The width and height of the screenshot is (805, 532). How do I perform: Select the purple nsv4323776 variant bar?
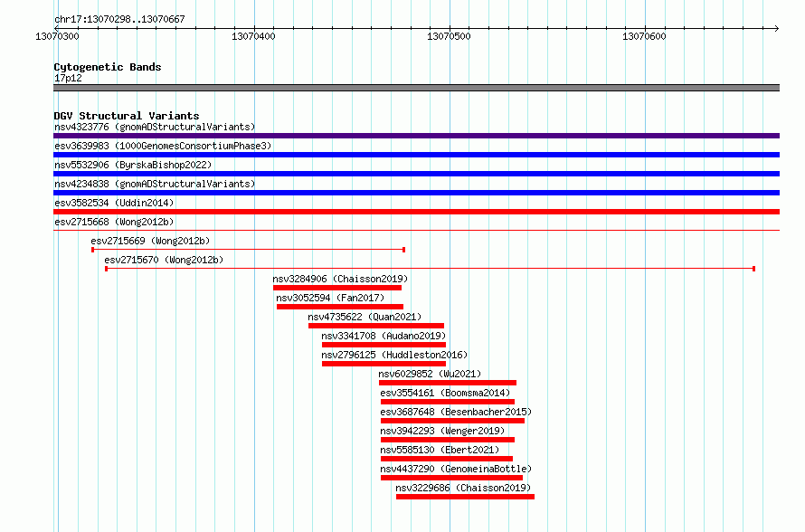[x=416, y=136]
